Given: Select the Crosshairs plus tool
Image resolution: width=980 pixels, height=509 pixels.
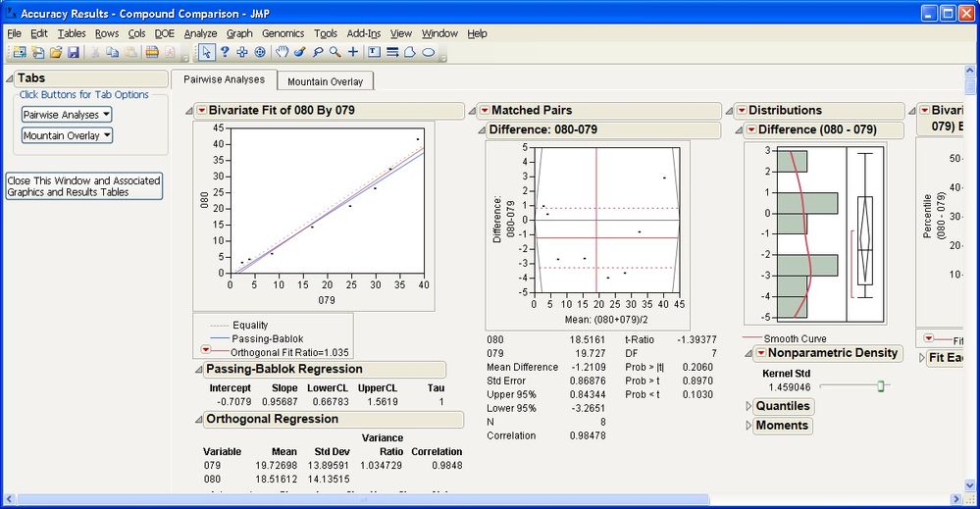Looking at the screenshot, I should [353, 52].
